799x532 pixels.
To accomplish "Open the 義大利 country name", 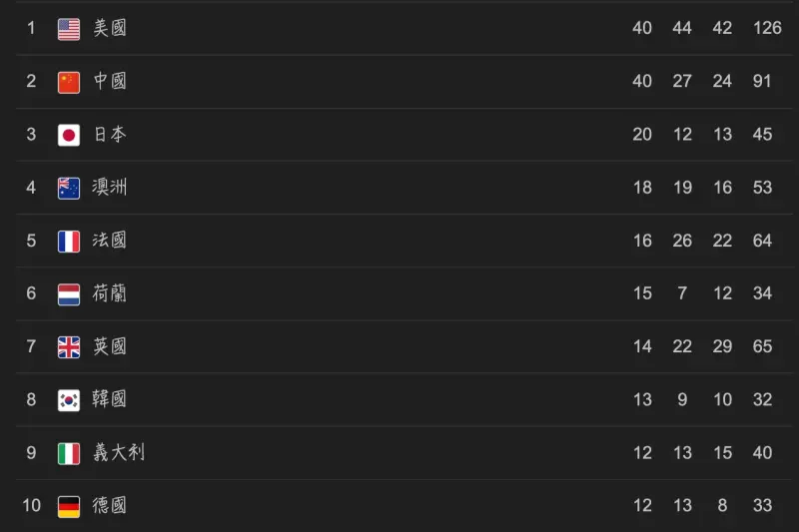I will [x=119, y=452].
